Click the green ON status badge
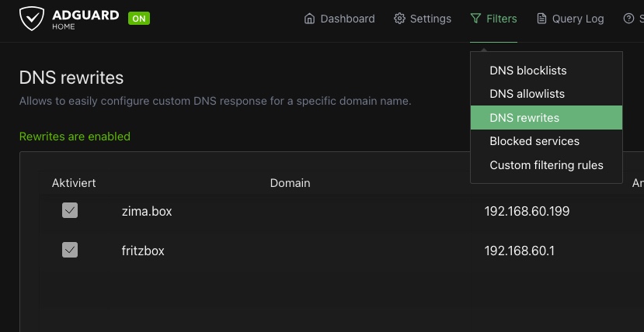The width and height of the screenshot is (644, 332). 139,19
